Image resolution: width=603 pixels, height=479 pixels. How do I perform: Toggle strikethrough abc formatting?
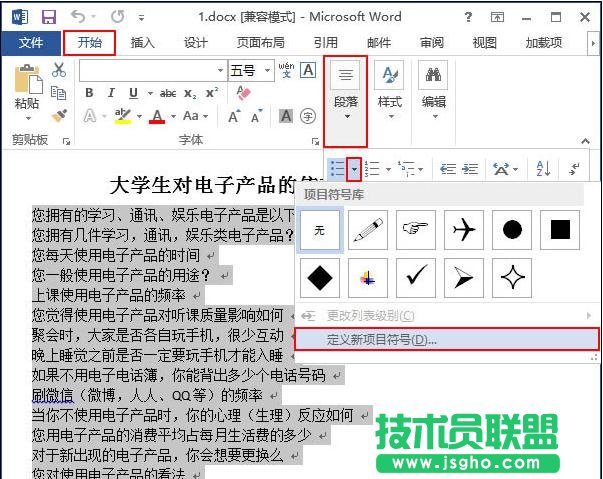coord(168,93)
